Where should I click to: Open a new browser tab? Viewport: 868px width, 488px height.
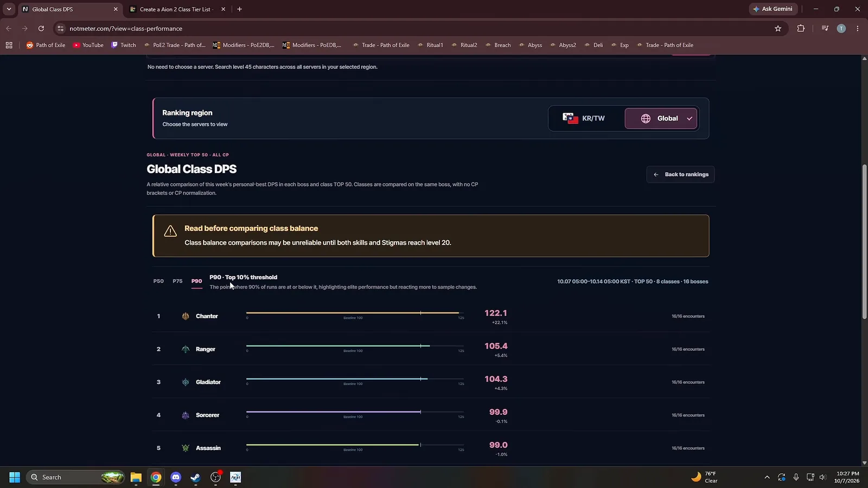pos(240,9)
